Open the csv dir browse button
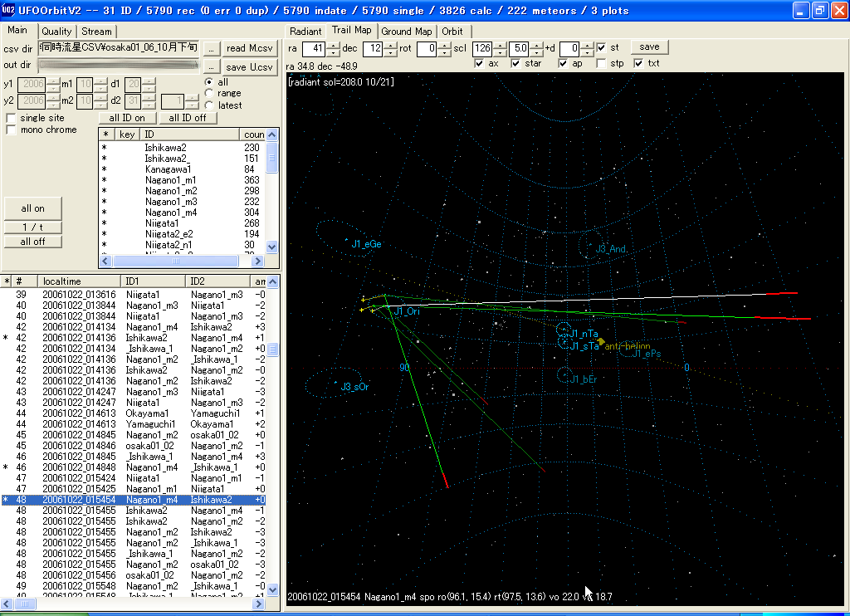The height and width of the screenshot is (616, 850). point(212,48)
